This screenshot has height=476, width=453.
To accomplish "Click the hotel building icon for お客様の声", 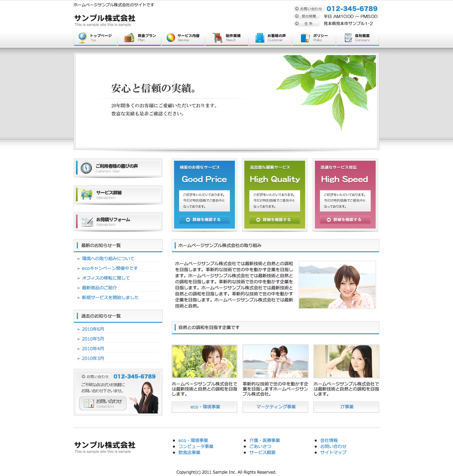I will pos(260,38).
